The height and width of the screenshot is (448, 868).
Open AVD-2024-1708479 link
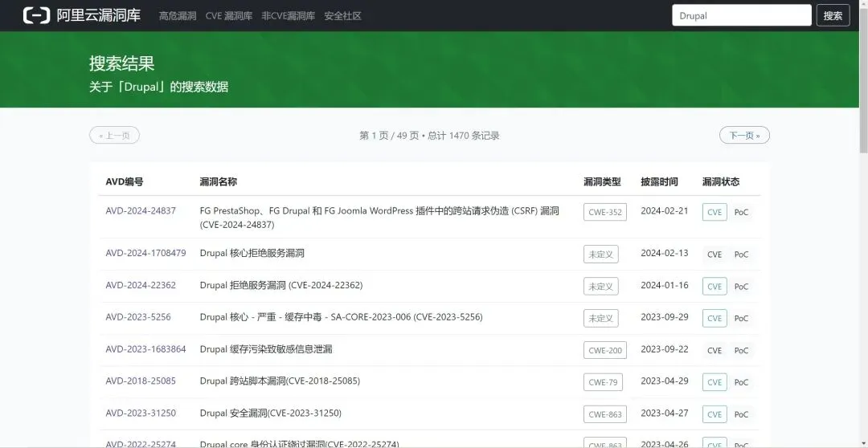point(145,253)
